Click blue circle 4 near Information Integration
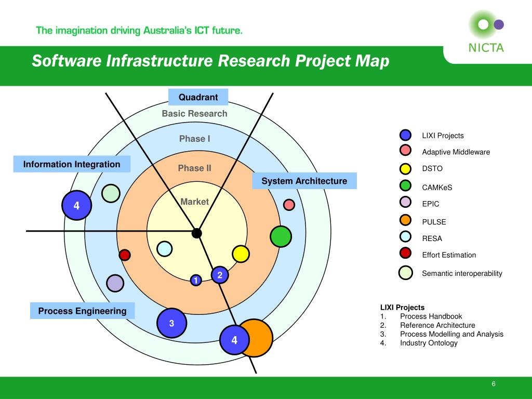Screen dimensions: 532x399 (77, 205)
